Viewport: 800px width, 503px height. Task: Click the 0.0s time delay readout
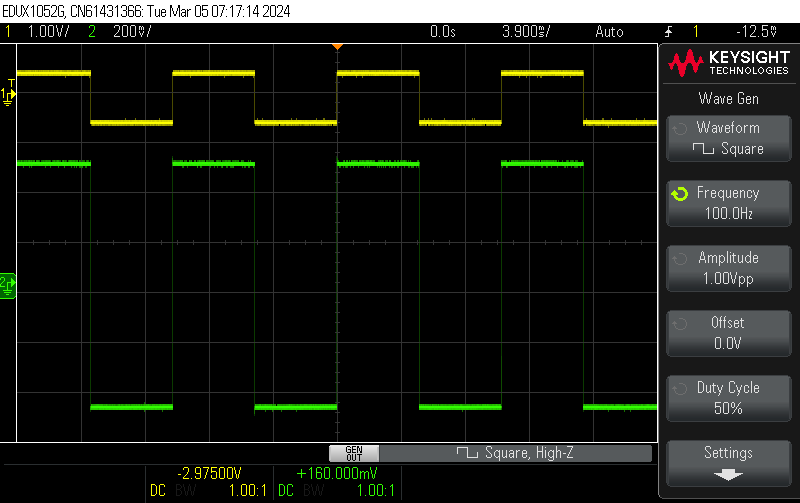click(x=443, y=32)
